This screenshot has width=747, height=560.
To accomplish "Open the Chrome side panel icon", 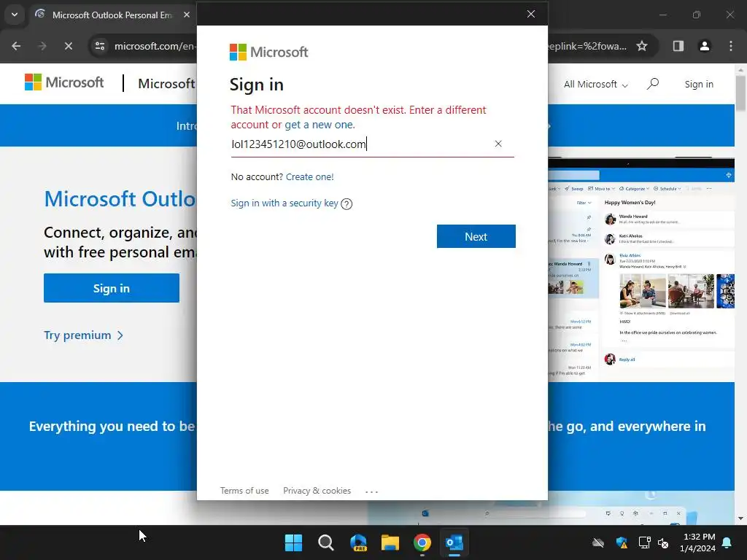I will tap(678, 46).
